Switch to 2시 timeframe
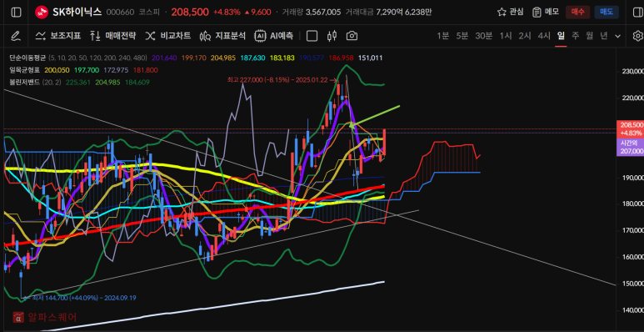The height and width of the screenshot is (332, 644). pos(525,36)
